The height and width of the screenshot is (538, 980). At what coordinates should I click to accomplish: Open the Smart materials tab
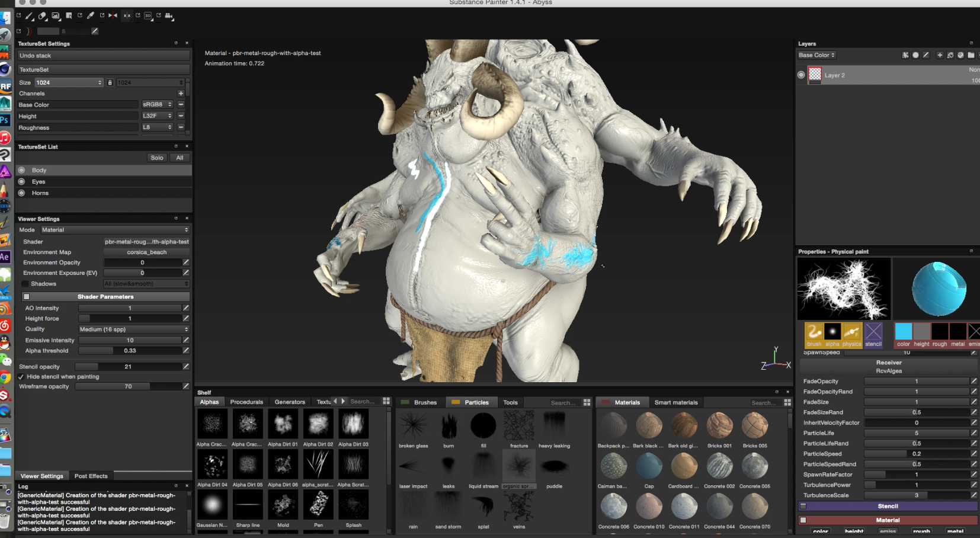676,402
